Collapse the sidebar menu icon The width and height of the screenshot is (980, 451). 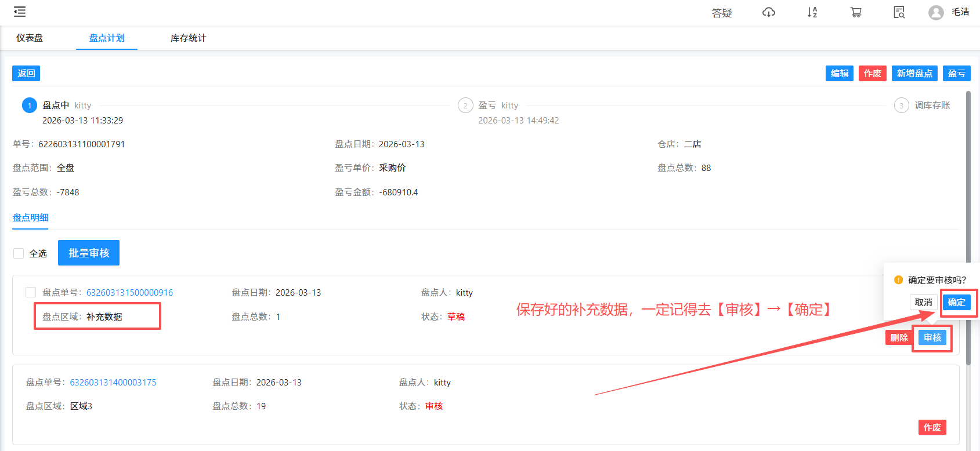pos(20,12)
